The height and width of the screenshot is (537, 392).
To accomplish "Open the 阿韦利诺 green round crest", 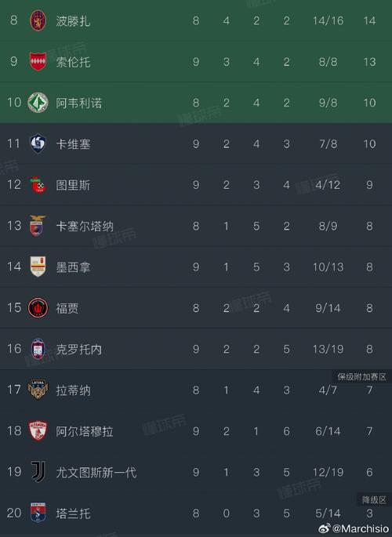I will 38,103.
